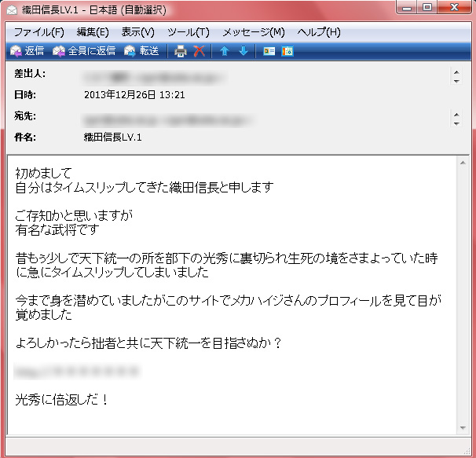Click the blurred sender address
The height and width of the screenshot is (458, 476).
[x=154, y=78]
